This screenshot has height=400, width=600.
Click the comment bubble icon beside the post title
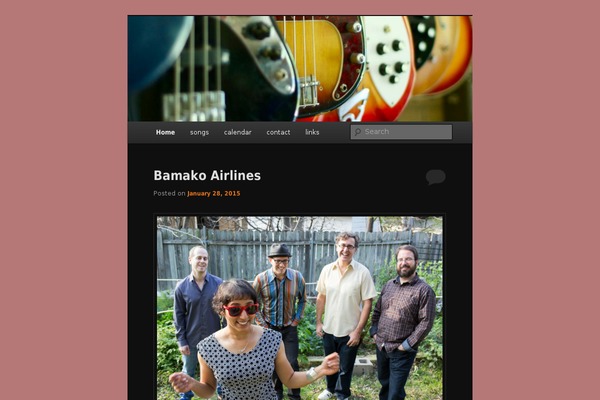(x=435, y=177)
